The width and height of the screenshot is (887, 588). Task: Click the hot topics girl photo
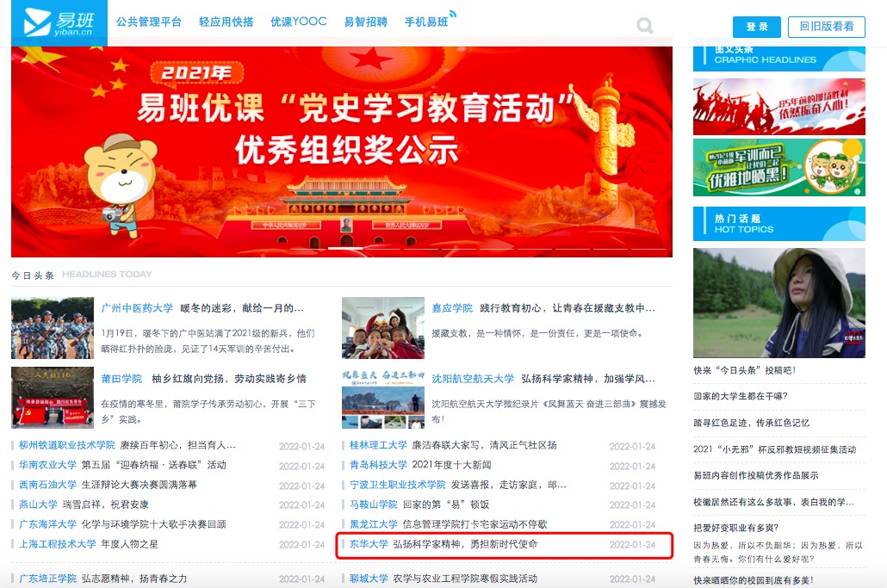point(778,303)
